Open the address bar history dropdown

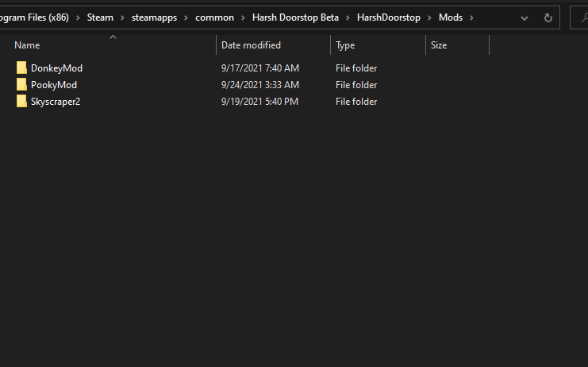[x=525, y=17]
